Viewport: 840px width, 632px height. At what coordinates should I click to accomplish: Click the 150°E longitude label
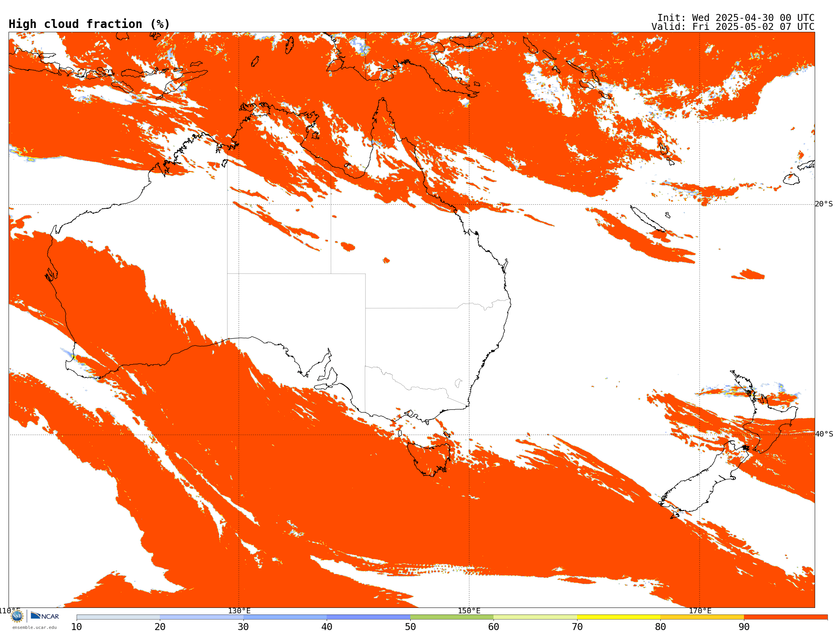point(469,611)
